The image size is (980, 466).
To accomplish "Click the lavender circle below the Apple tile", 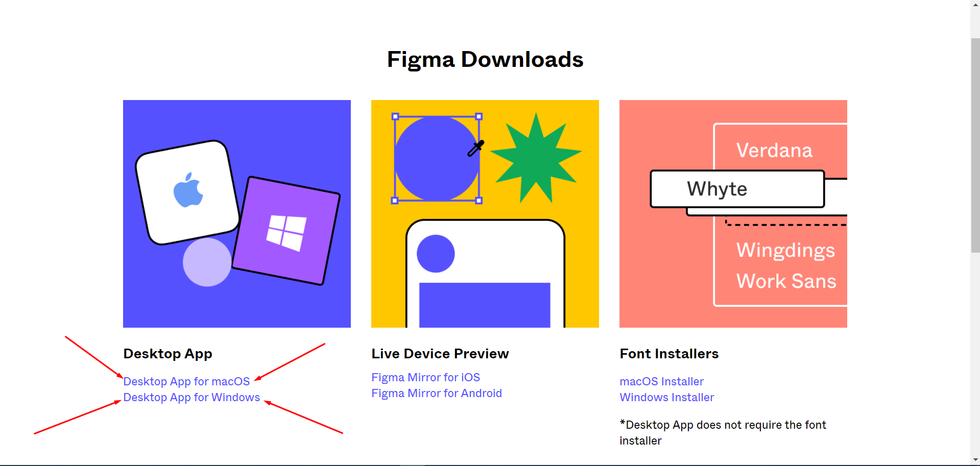I will coord(207,262).
